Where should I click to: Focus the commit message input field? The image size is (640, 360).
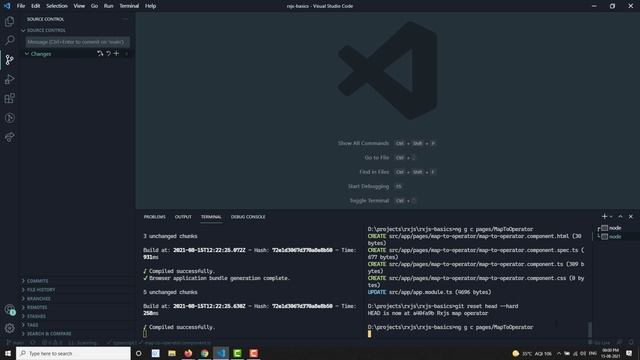pyautogui.click(x=77, y=42)
